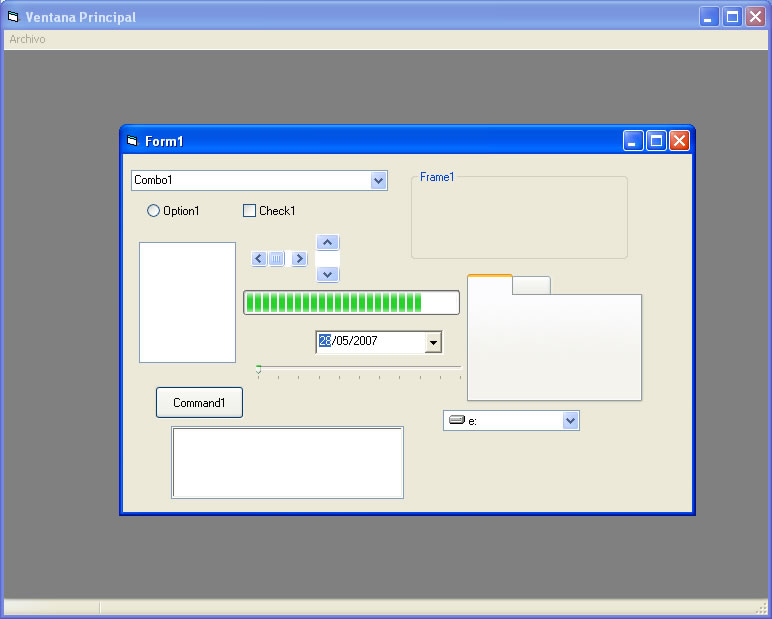Screen dimensions: 772x619
Task: Expand the Combo1 dropdown list
Action: click(378, 181)
